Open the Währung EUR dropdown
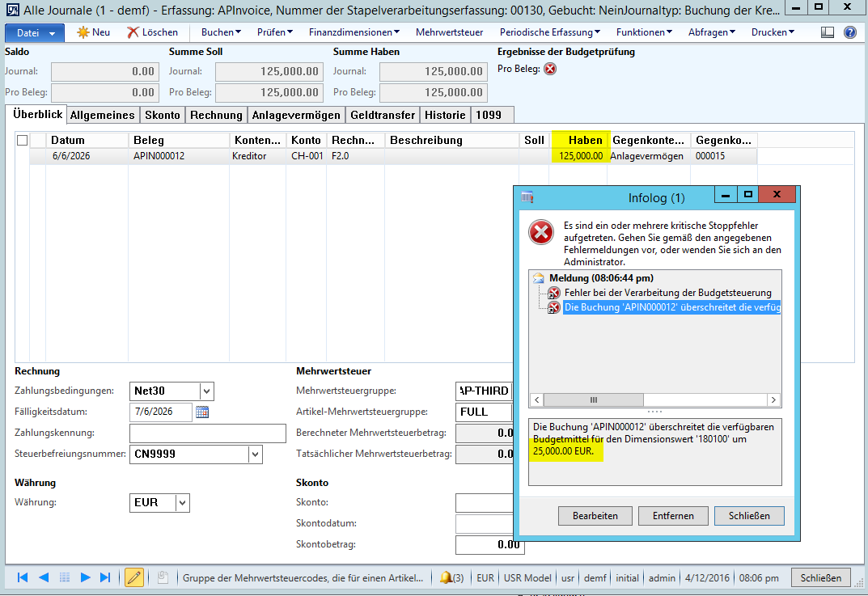The height and width of the screenshot is (596, 868). pos(183,502)
